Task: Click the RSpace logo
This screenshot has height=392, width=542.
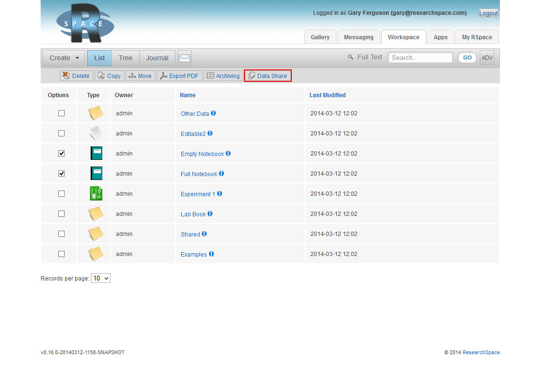Action: (85, 22)
